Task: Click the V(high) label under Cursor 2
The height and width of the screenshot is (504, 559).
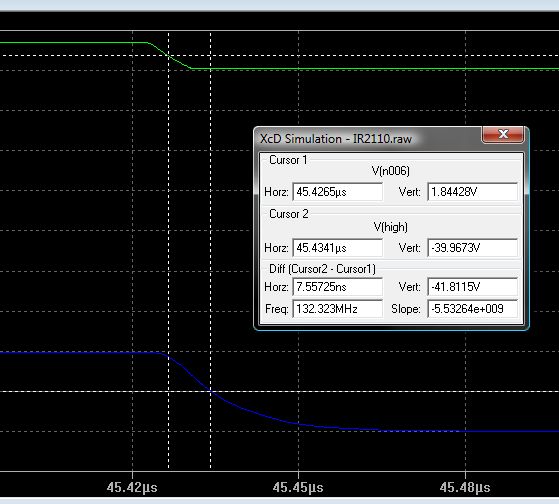Action: (391, 227)
